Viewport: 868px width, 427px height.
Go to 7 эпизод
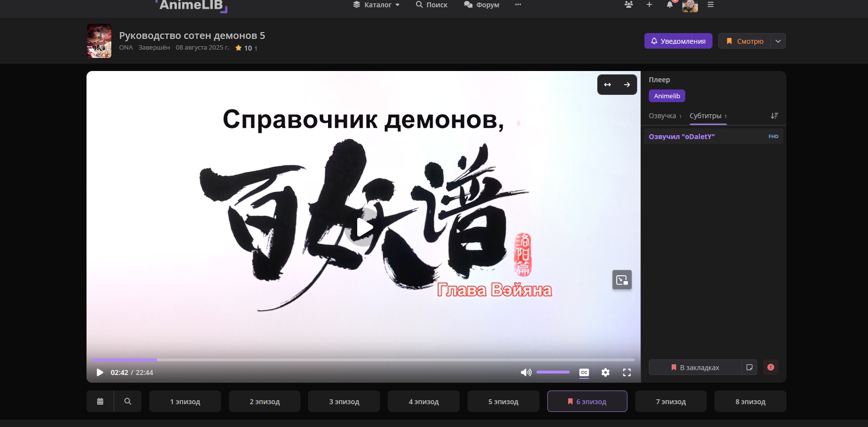point(671,401)
